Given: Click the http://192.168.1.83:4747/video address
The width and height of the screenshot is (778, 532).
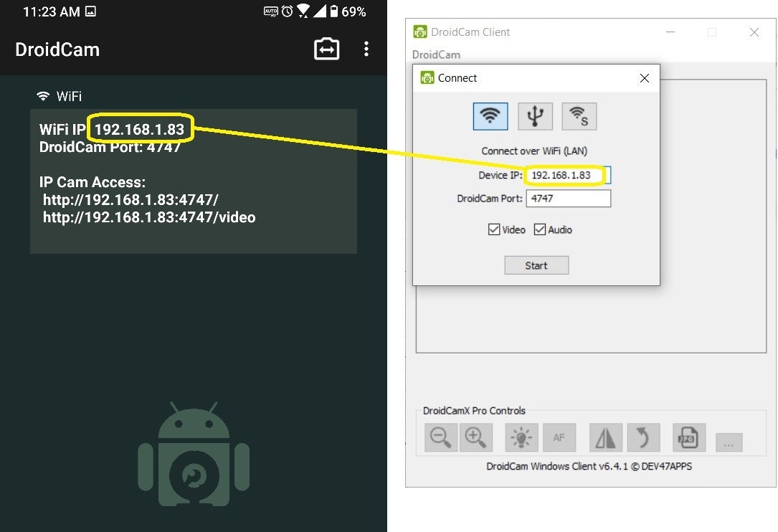Looking at the screenshot, I should [149, 217].
